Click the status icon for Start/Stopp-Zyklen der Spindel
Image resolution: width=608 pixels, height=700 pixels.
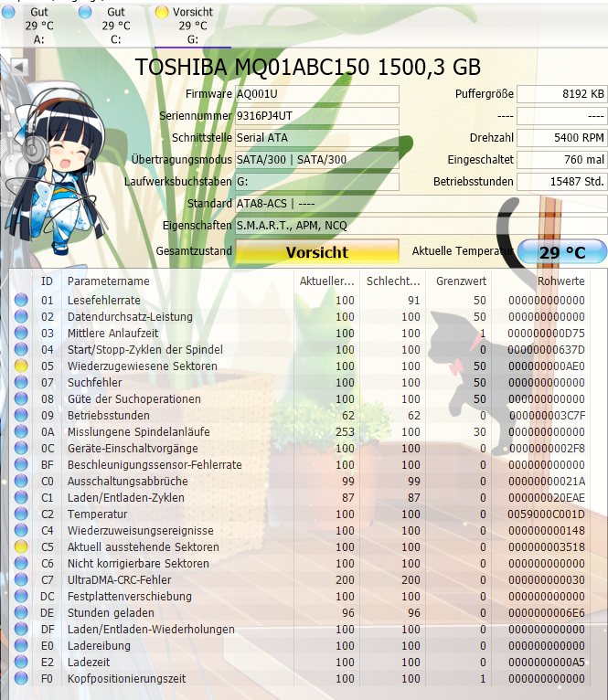[21, 350]
